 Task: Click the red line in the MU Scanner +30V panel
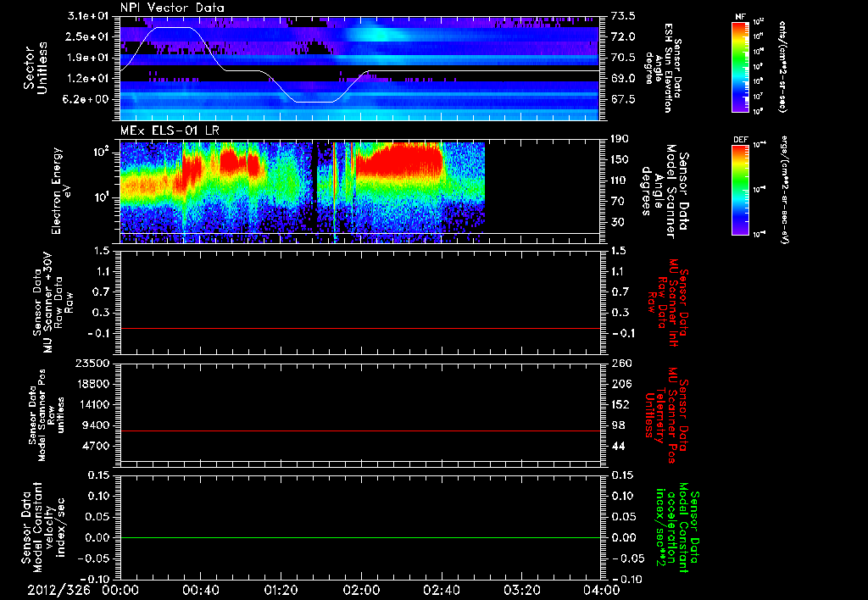pyautogui.click(x=359, y=328)
